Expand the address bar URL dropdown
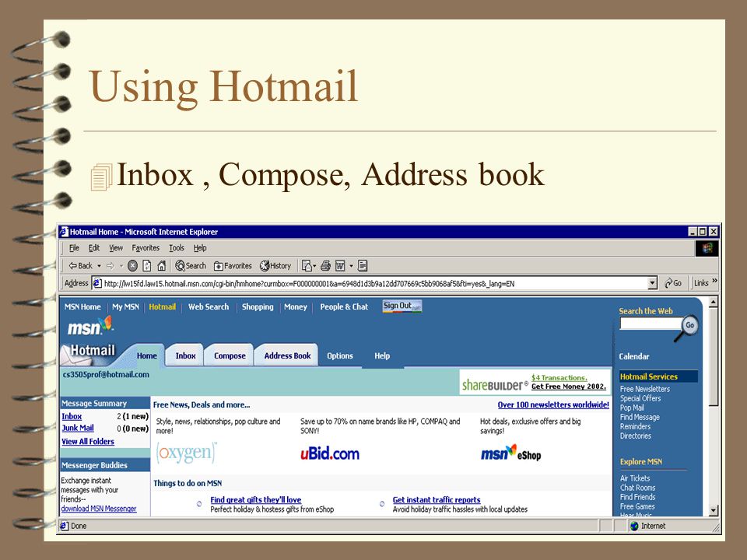The image size is (747, 560). [x=653, y=283]
